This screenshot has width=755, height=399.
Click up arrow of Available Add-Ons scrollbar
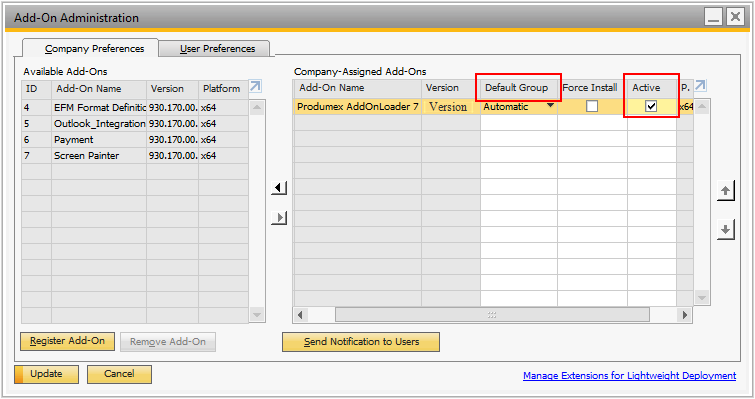[x=257, y=107]
